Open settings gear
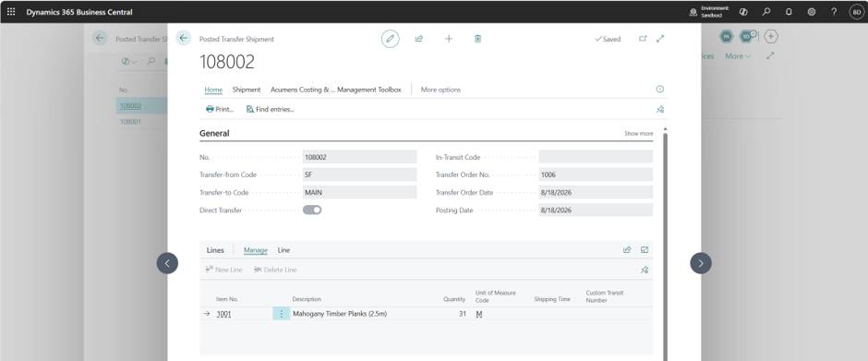This screenshot has width=868, height=361. coord(812,12)
